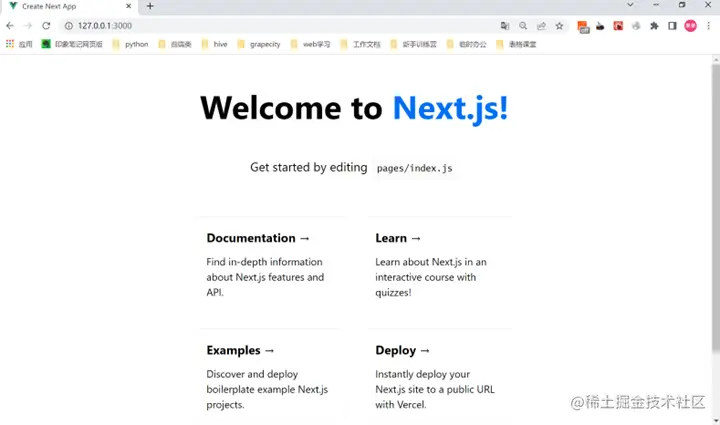Bookmark this page with the star icon
The image size is (720, 425).
[559, 26]
